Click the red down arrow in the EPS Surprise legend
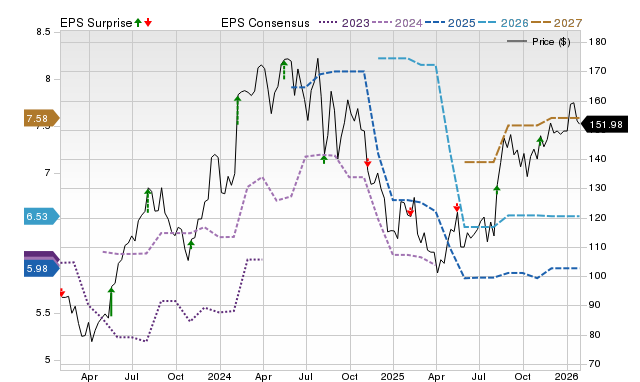Viewport: 640px width, 382px height. click(x=148, y=23)
